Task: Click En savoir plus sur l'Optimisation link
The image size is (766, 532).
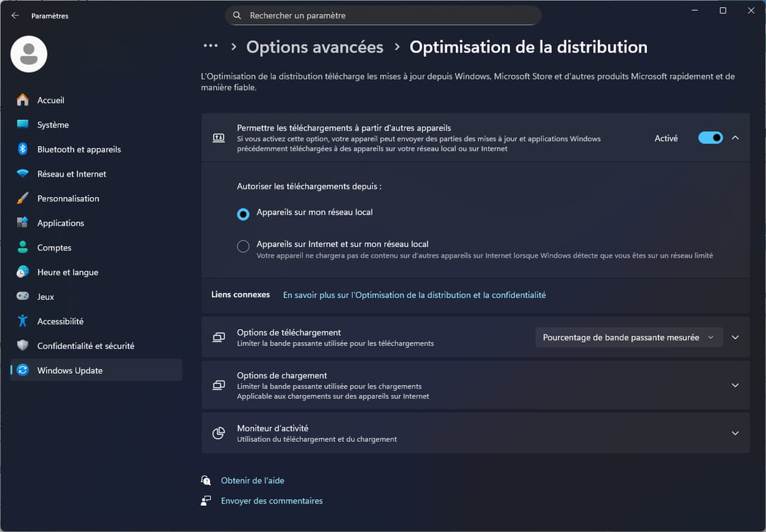Action: click(414, 295)
